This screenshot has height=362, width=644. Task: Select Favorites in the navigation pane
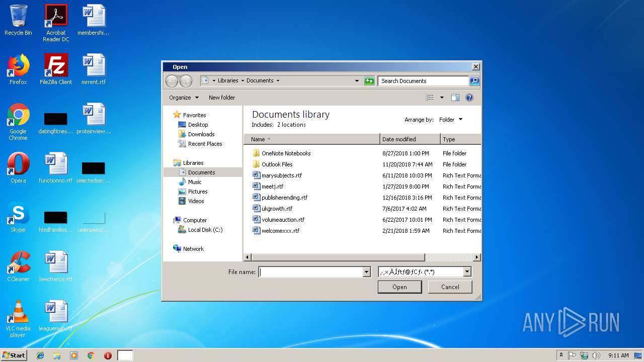click(194, 115)
